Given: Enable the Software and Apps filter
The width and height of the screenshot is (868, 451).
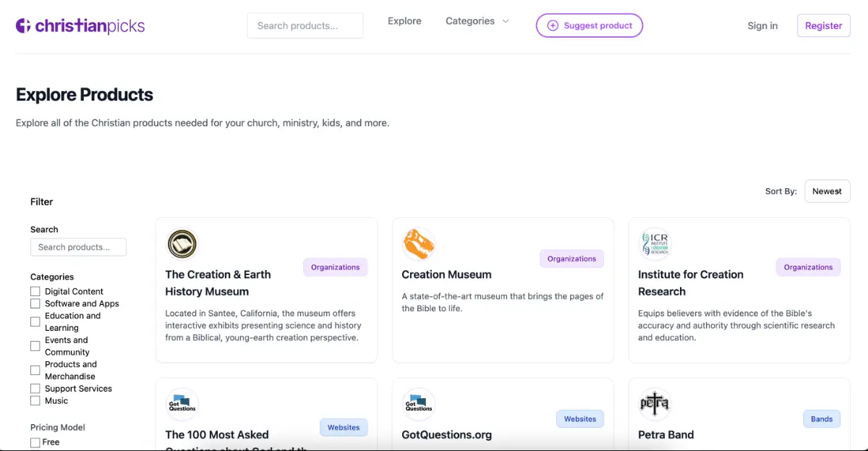Looking at the screenshot, I should point(35,303).
